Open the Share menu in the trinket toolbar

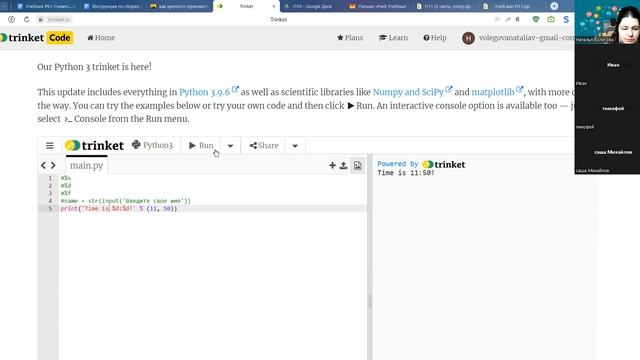click(x=264, y=145)
